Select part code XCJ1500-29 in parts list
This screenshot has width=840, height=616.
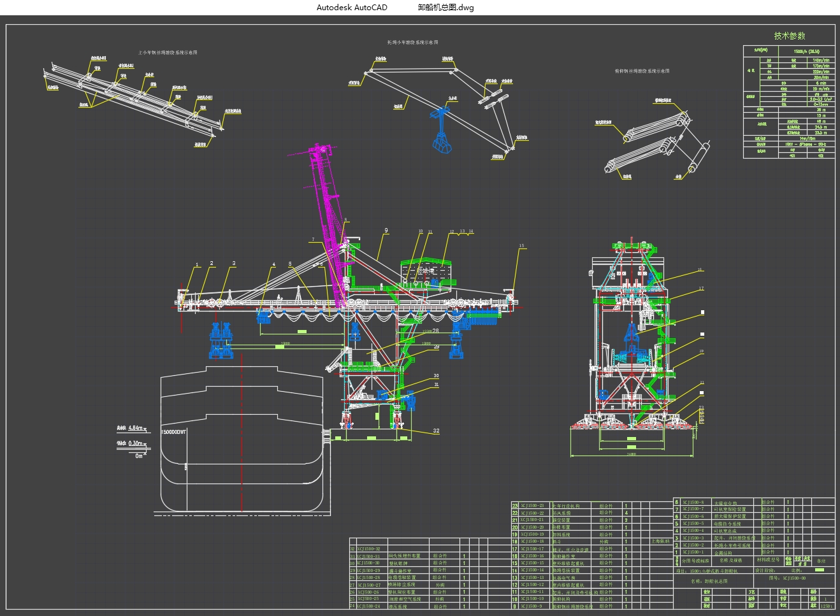tap(368, 571)
